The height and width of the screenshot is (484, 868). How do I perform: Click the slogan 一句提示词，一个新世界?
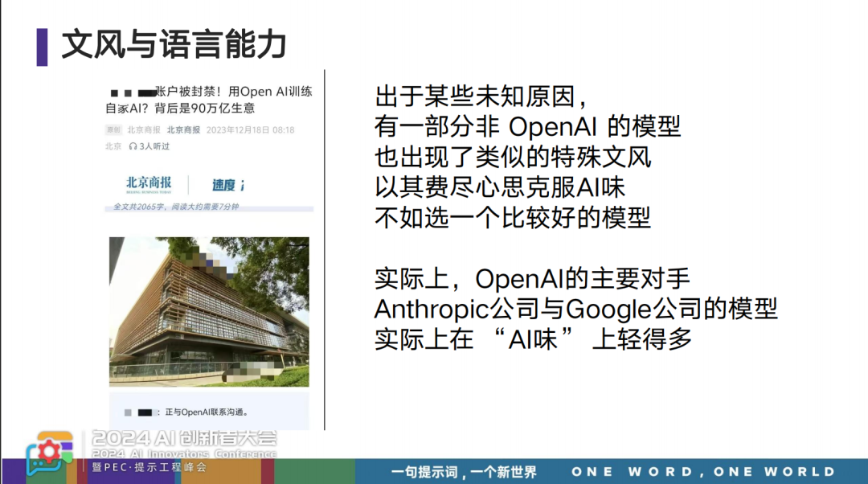464,472
